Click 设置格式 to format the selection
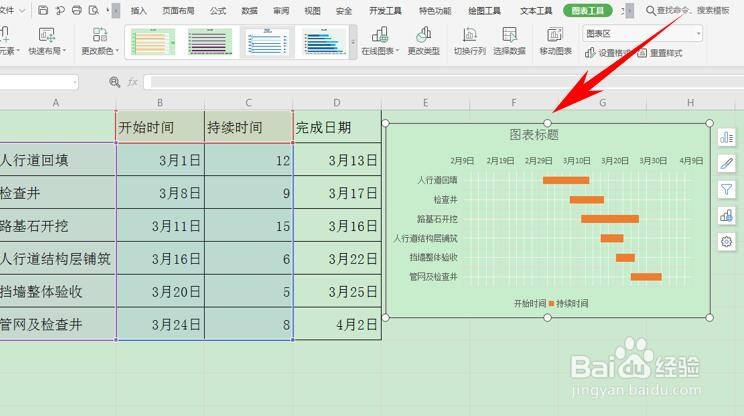Screen dimensions: 744x416 point(608,53)
